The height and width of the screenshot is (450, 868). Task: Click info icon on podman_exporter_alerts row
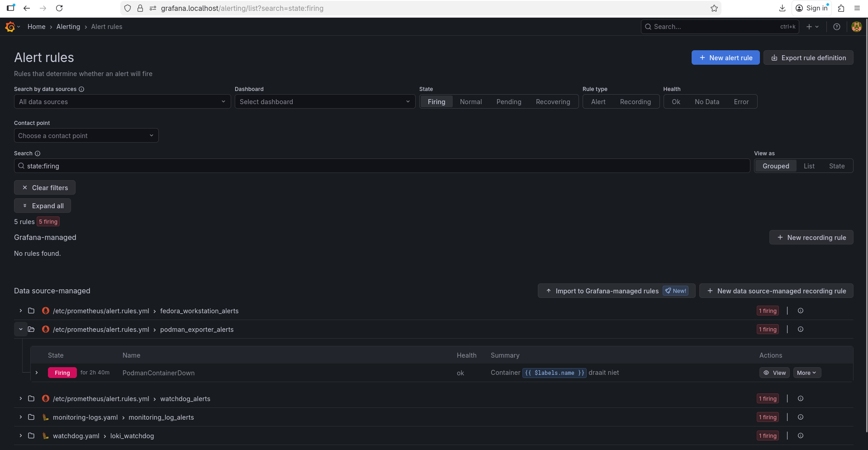(x=801, y=329)
